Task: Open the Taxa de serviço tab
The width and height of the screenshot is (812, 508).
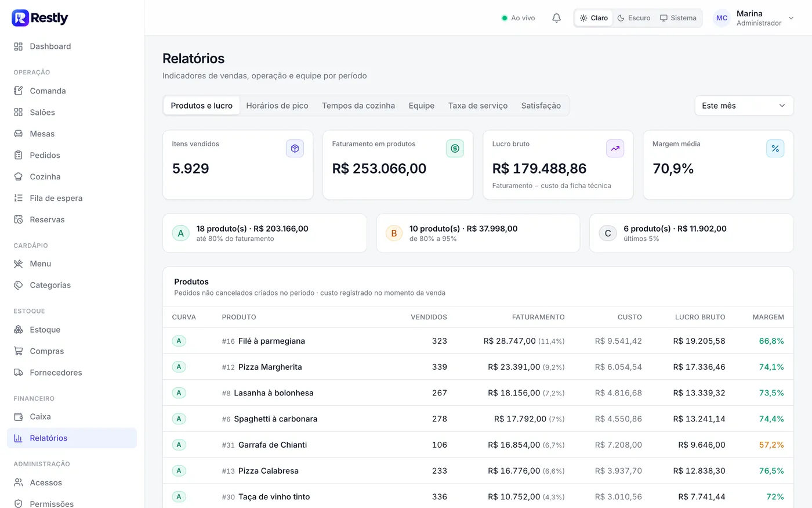Action: (x=478, y=106)
